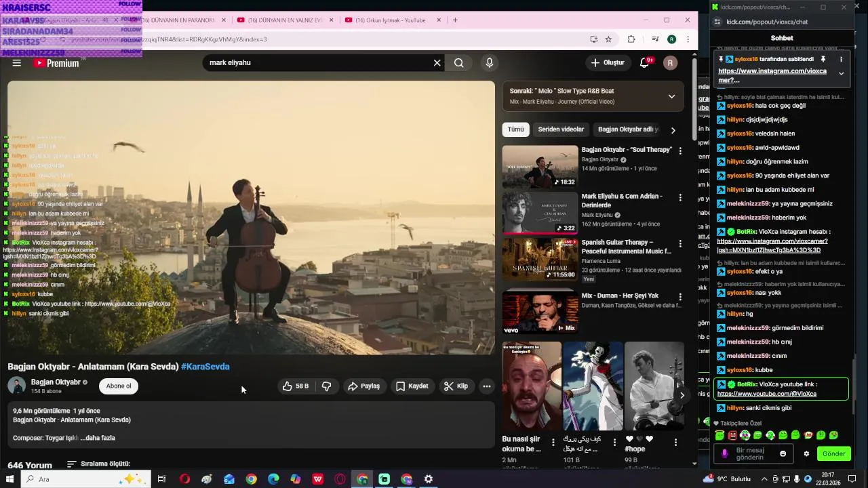Open options for 'Bu nasıl şiir okuma' short

point(553,442)
